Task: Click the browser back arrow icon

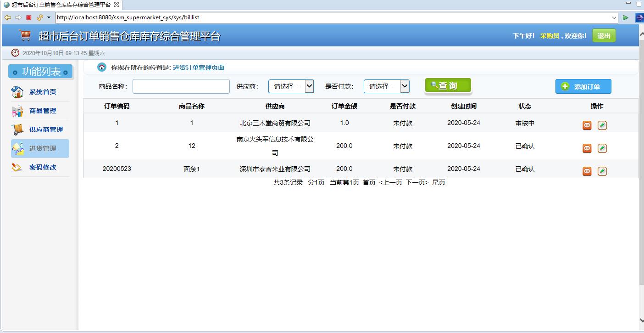Action: pos(8,17)
